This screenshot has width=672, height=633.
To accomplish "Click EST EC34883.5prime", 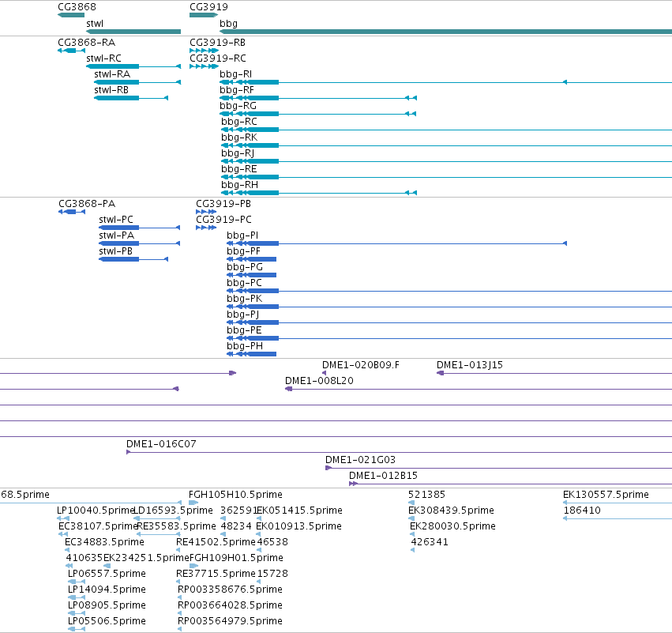I will pos(104,542).
